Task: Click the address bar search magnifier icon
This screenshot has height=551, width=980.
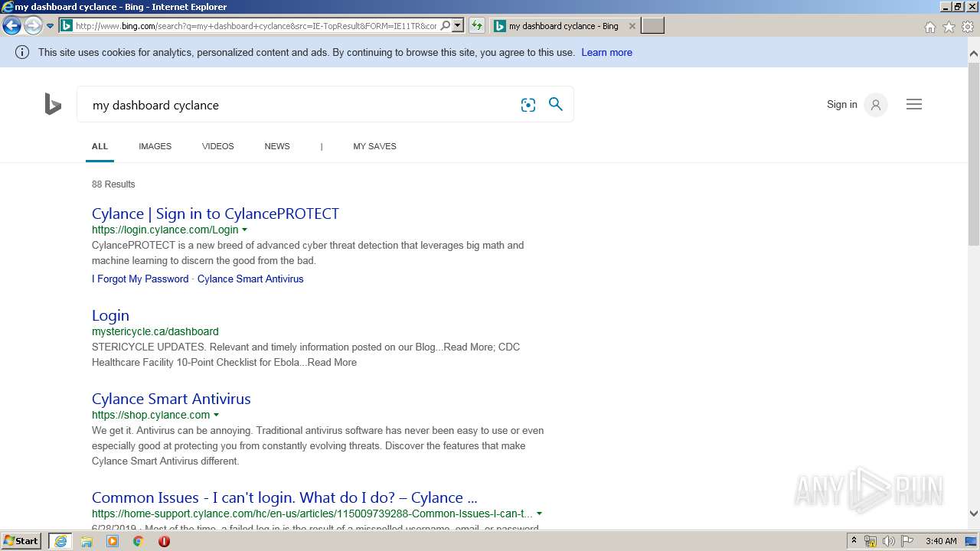Action: point(446,26)
